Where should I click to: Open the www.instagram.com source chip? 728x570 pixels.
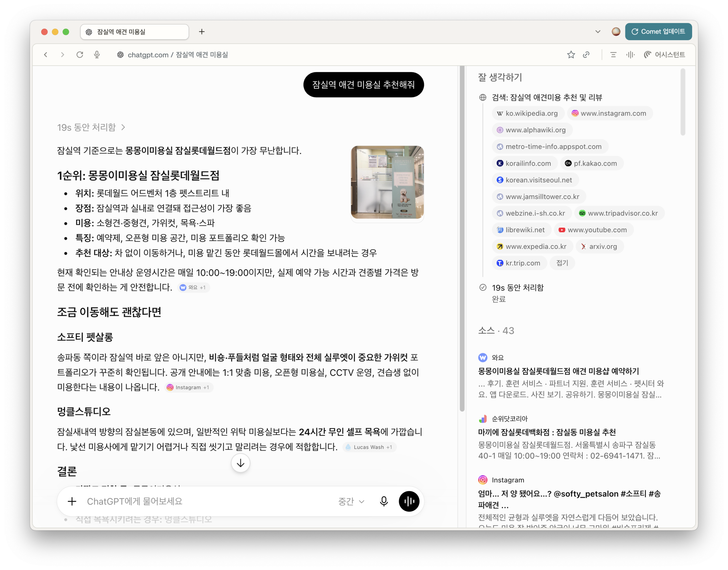click(610, 113)
